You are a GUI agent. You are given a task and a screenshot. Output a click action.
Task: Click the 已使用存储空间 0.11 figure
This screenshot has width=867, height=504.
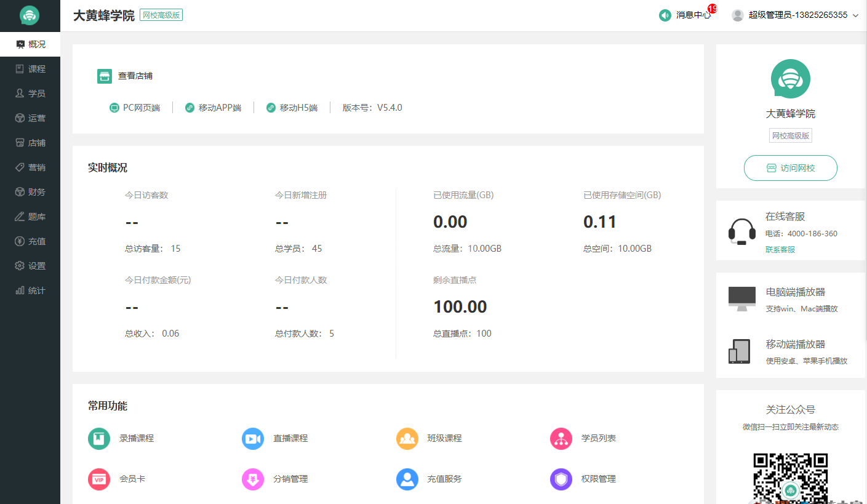[600, 222]
